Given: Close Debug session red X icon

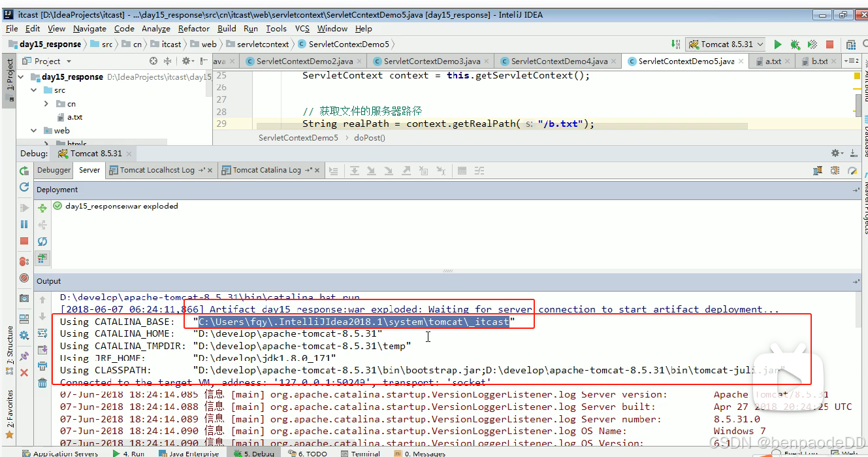Looking at the screenshot, I should (x=24, y=373).
